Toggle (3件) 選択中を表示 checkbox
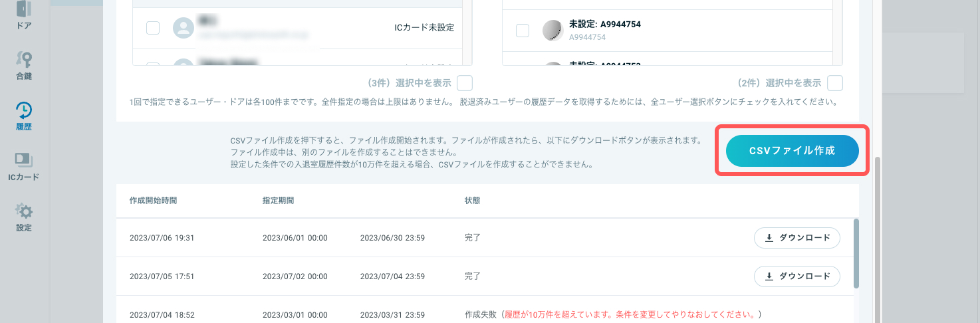Image resolution: width=980 pixels, height=323 pixels. point(465,83)
